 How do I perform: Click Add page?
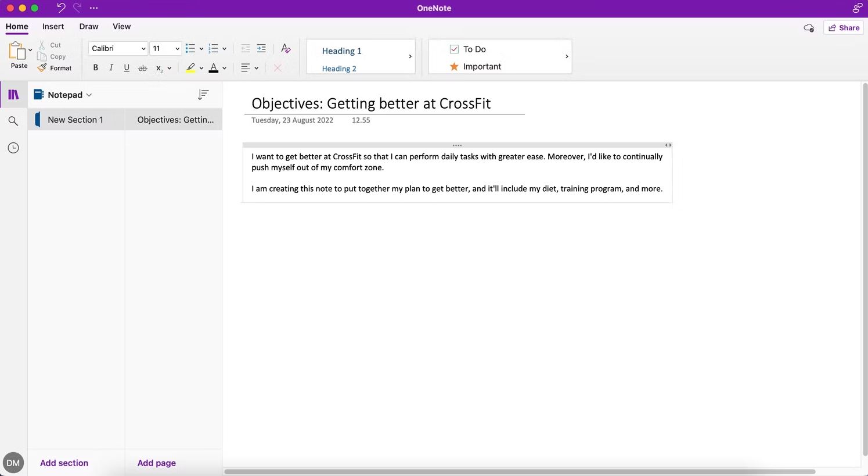point(157,463)
